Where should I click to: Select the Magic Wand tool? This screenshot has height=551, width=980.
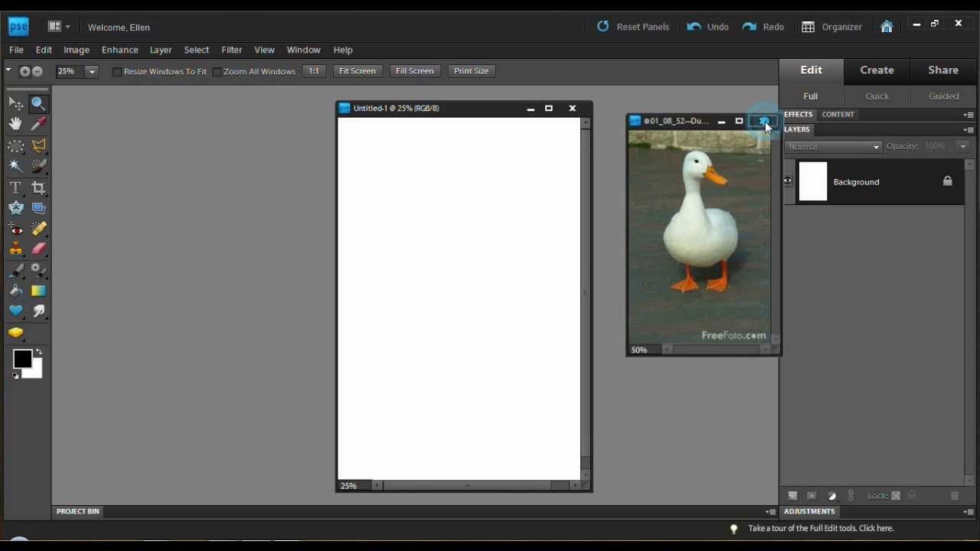(x=15, y=165)
